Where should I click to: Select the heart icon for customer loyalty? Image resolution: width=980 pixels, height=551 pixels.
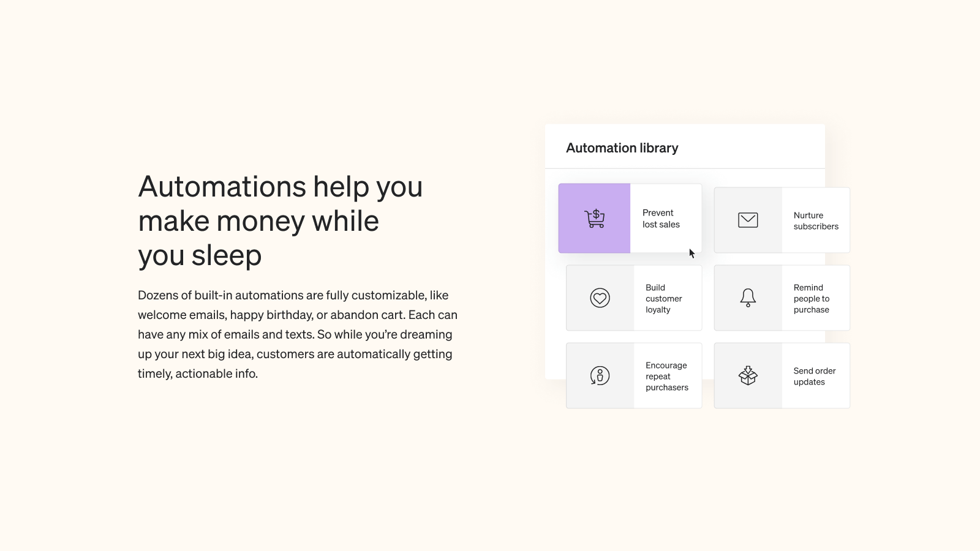600,298
